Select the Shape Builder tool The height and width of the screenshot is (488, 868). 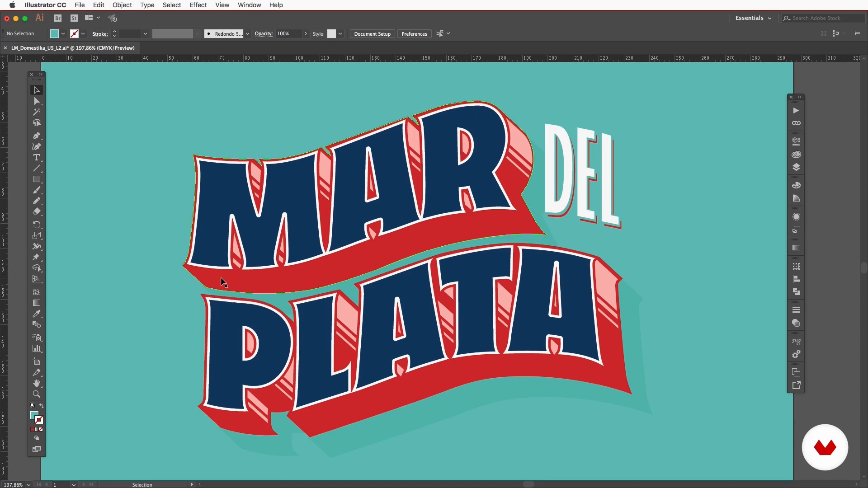coord(37,268)
